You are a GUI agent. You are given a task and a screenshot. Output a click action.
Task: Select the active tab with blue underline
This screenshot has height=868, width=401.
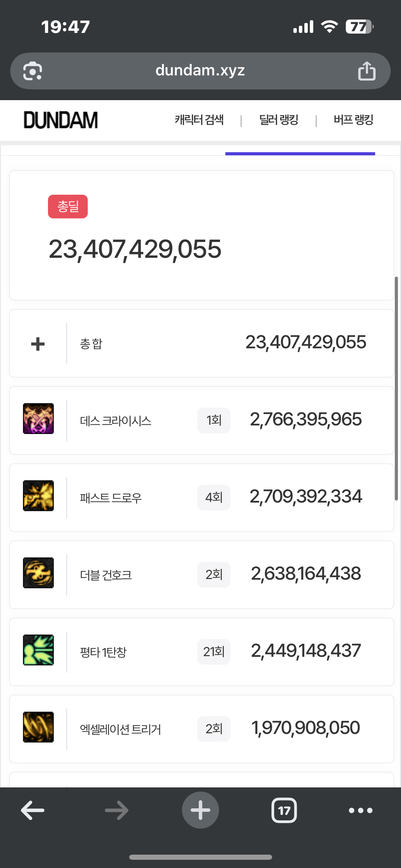click(300, 151)
